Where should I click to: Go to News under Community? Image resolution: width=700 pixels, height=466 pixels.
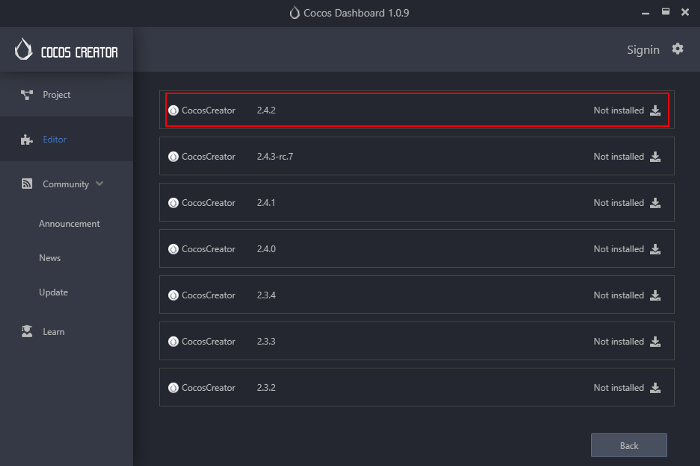click(x=50, y=258)
